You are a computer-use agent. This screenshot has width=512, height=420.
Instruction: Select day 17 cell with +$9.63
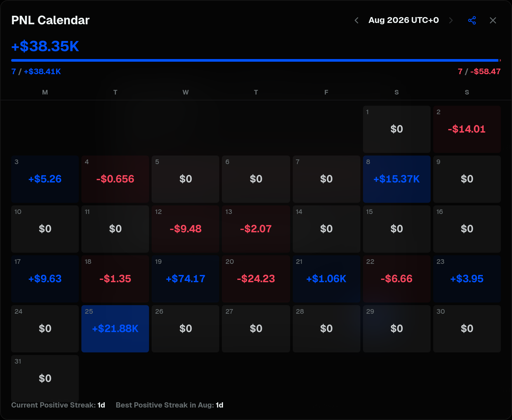(x=45, y=279)
